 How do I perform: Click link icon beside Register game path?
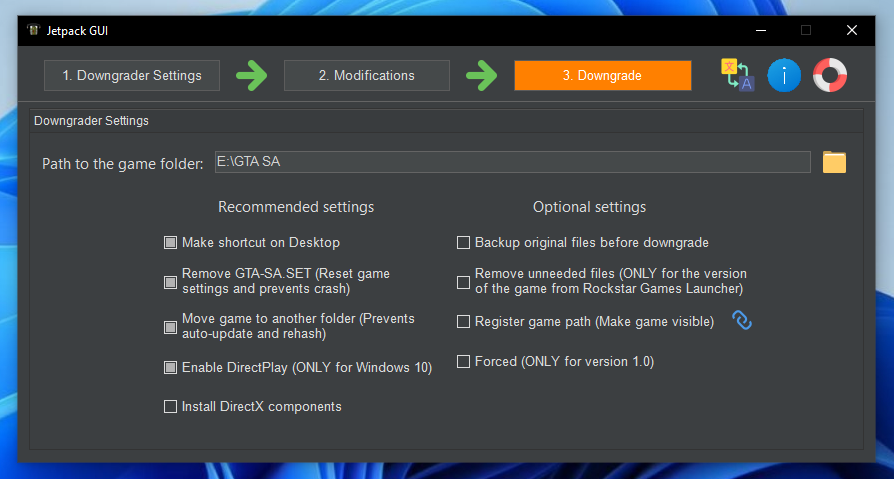point(742,320)
